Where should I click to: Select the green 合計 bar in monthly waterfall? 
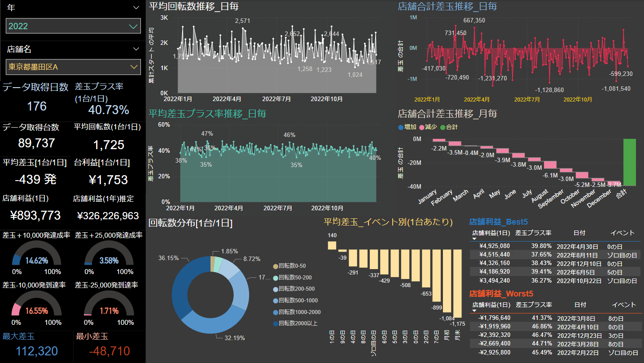tap(629, 162)
